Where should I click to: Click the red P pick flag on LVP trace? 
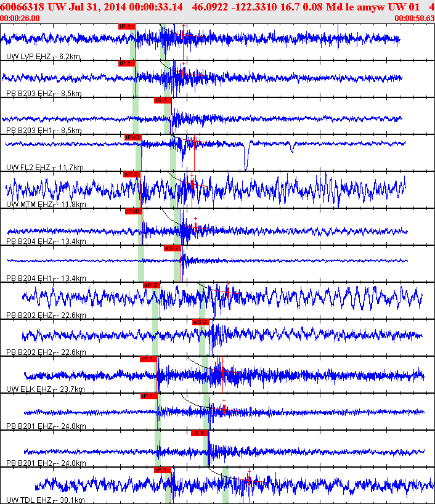point(126,26)
